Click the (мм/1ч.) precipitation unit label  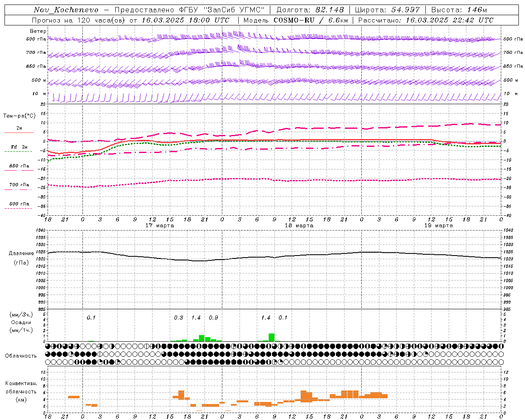(21, 330)
